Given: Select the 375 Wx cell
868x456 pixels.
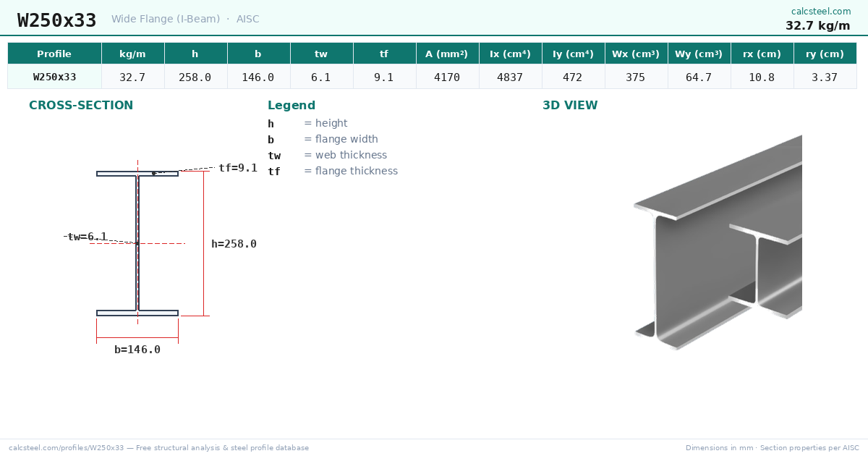Looking at the screenshot, I should pyautogui.click(x=636, y=77).
